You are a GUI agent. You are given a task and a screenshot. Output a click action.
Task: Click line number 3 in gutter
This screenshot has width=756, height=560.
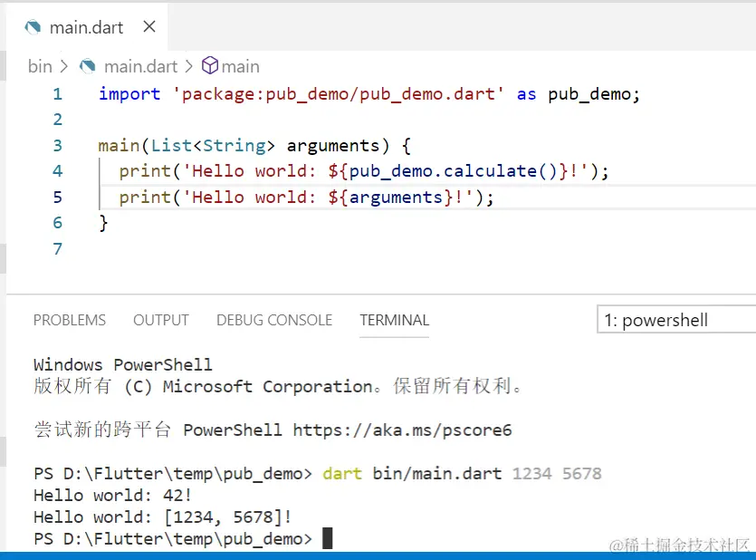click(58, 145)
